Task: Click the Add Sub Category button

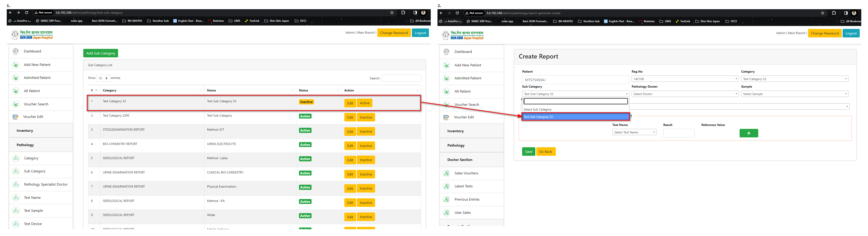Action: click(x=100, y=53)
